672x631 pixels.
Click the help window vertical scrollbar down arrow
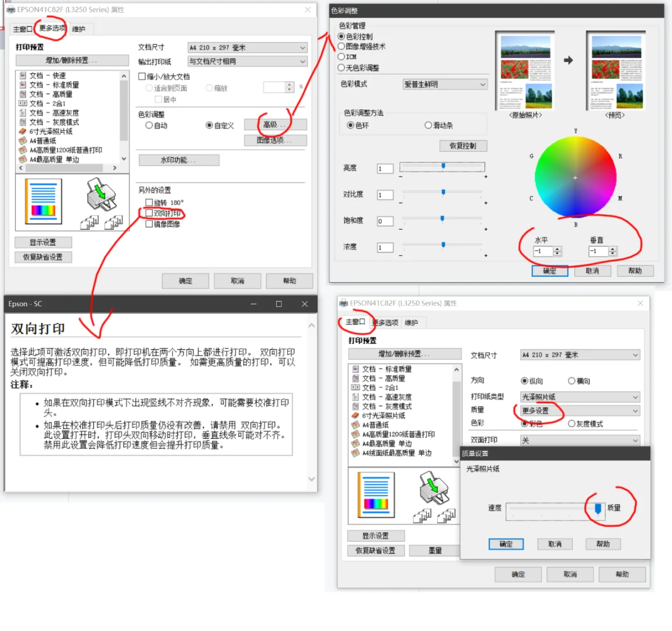coord(312,479)
